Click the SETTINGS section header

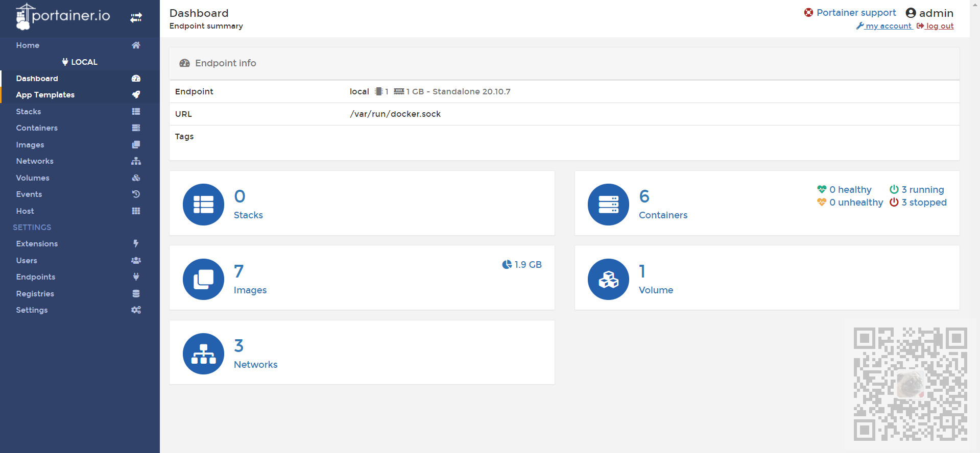click(x=32, y=227)
